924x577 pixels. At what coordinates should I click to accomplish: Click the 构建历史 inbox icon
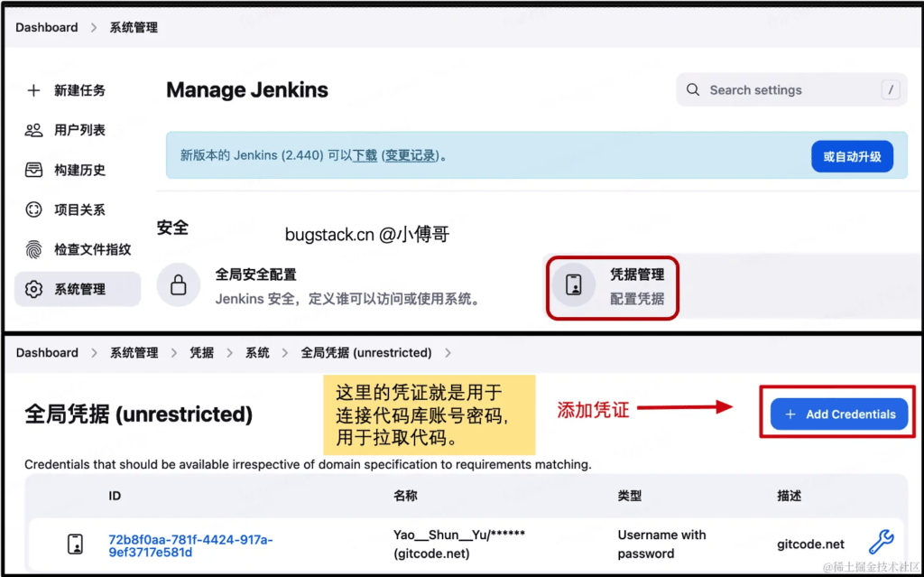click(33, 170)
